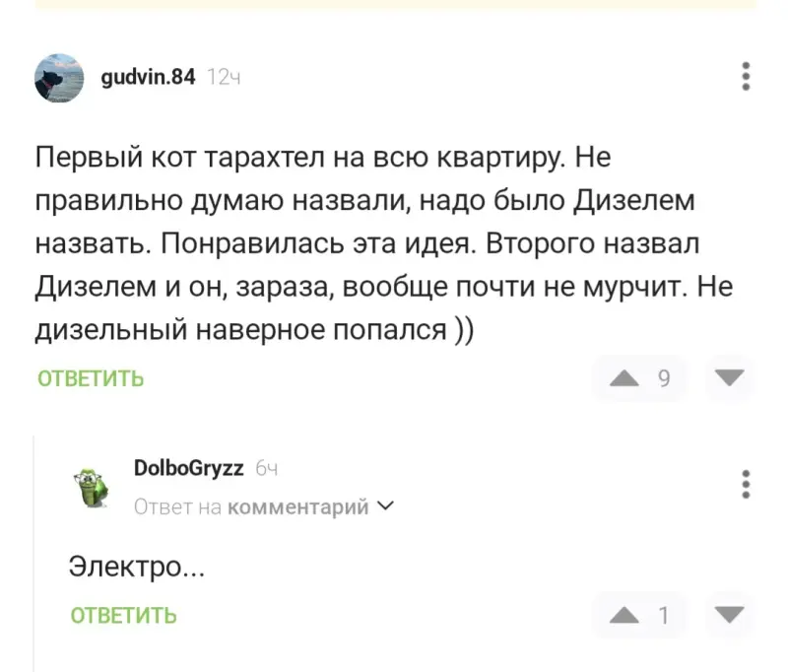Click DolboGryzz's frog avatar
788x672 pixels.
coord(92,483)
